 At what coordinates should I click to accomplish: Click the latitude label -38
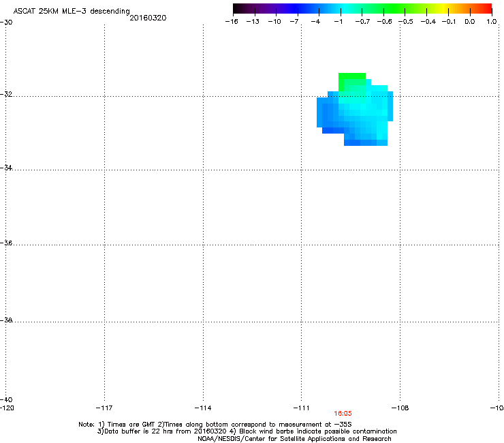[6, 320]
